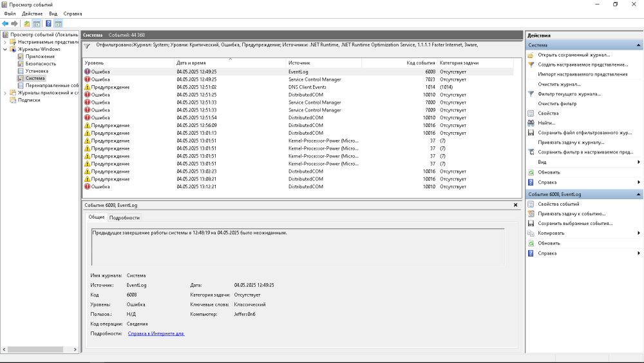The width and height of the screenshot is (644, 363).
Task: Select the Установка log in the tree
Action: (x=37, y=71)
